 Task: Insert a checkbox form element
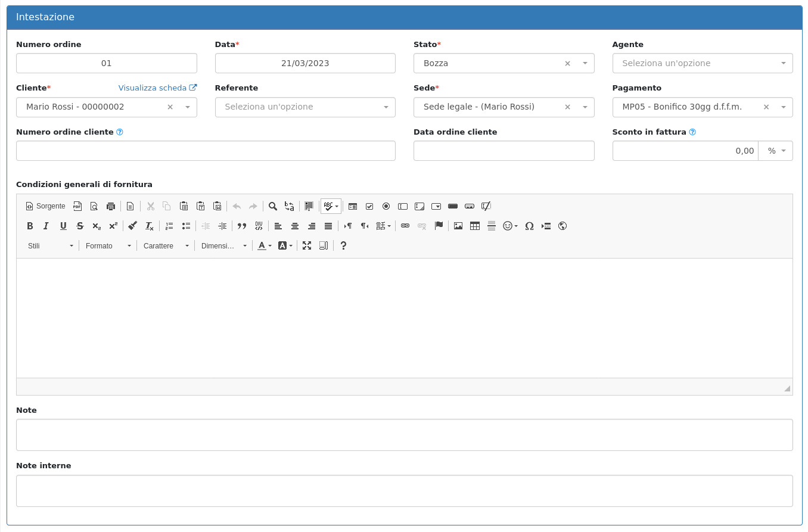click(369, 206)
